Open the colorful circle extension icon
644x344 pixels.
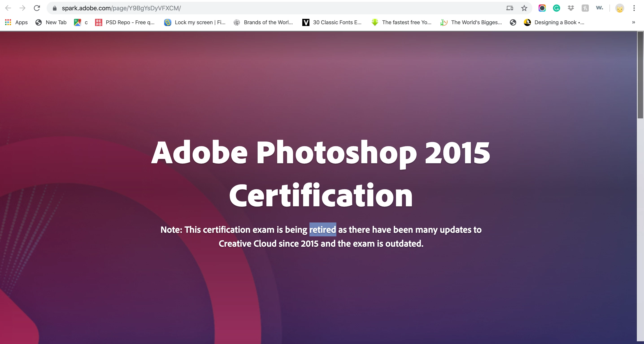[542, 8]
